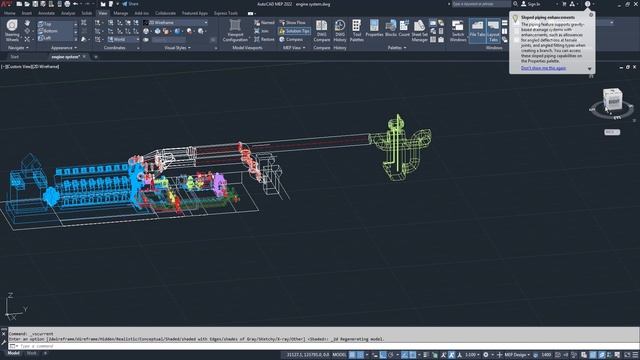This screenshot has width=640, height=360.
Task: Click Join viewports icon
Action: 257,31
